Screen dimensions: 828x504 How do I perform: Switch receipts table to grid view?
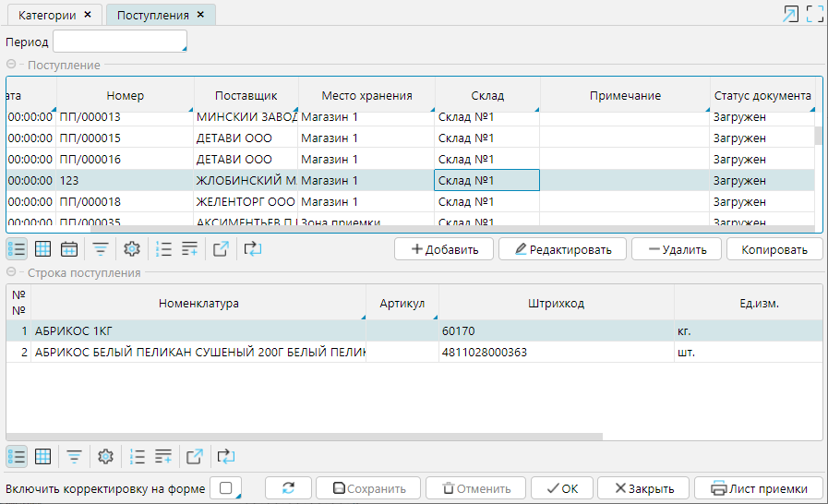(x=42, y=248)
